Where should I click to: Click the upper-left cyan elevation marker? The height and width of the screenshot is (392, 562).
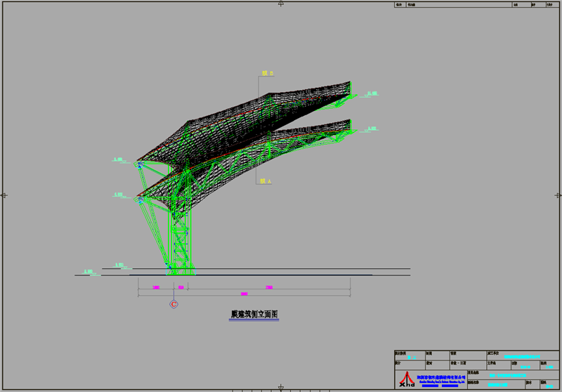point(118,160)
